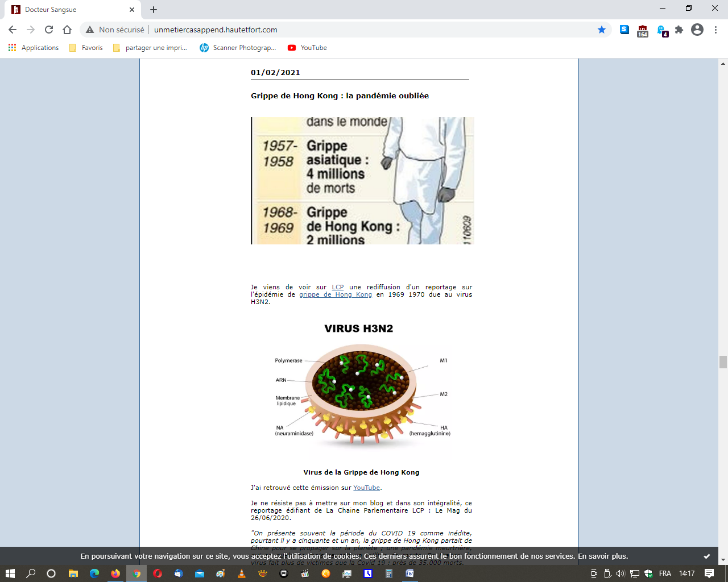The width and height of the screenshot is (728, 582).
Task: Click the scrollbar up arrow
Action: pyautogui.click(x=723, y=63)
